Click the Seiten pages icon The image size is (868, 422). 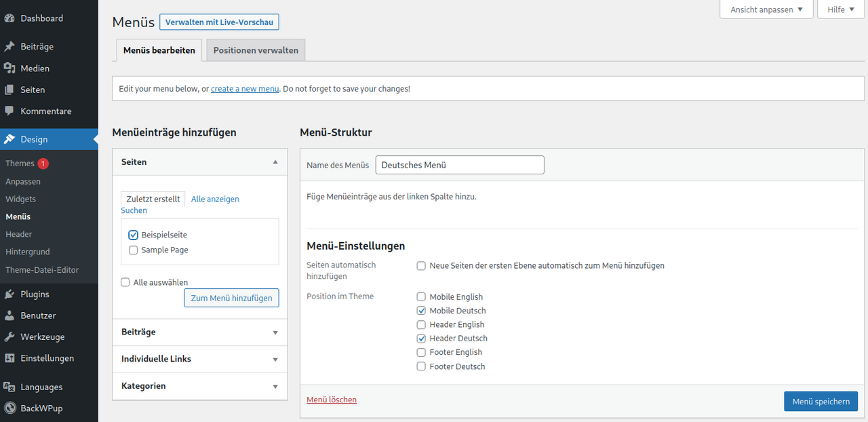(9, 90)
